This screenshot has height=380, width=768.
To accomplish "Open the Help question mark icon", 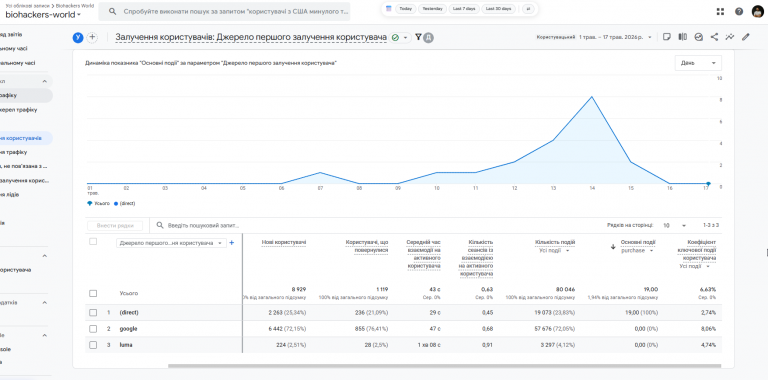I will click(x=739, y=12).
